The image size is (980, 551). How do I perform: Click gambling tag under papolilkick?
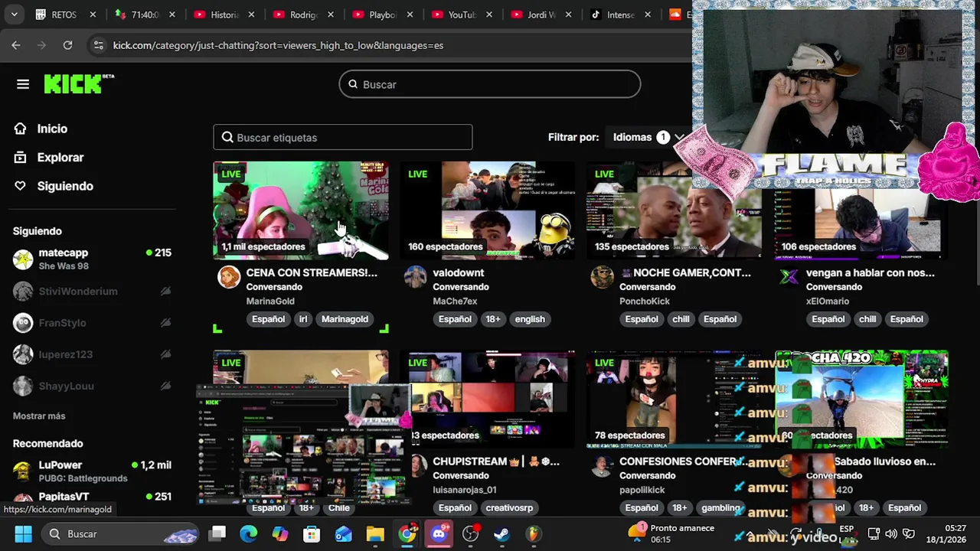point(720,507)
